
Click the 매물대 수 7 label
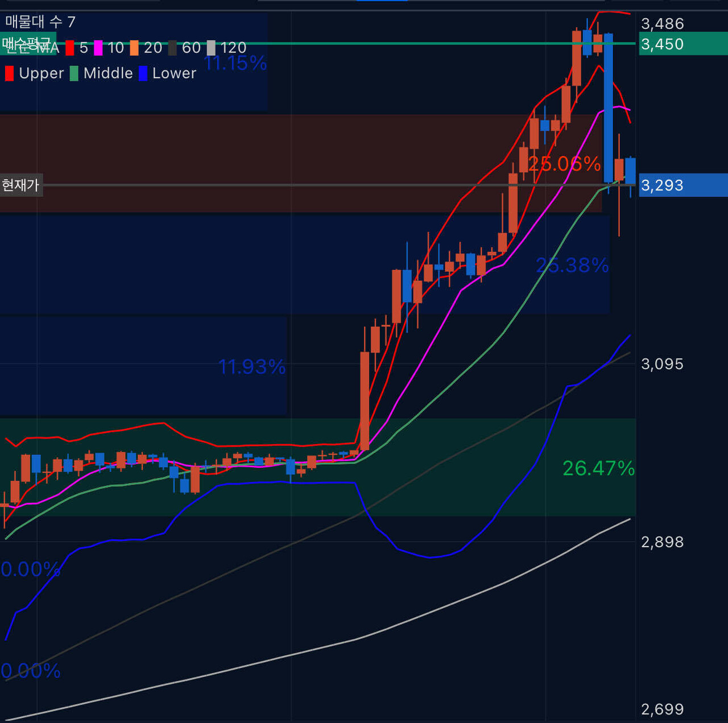40,22
